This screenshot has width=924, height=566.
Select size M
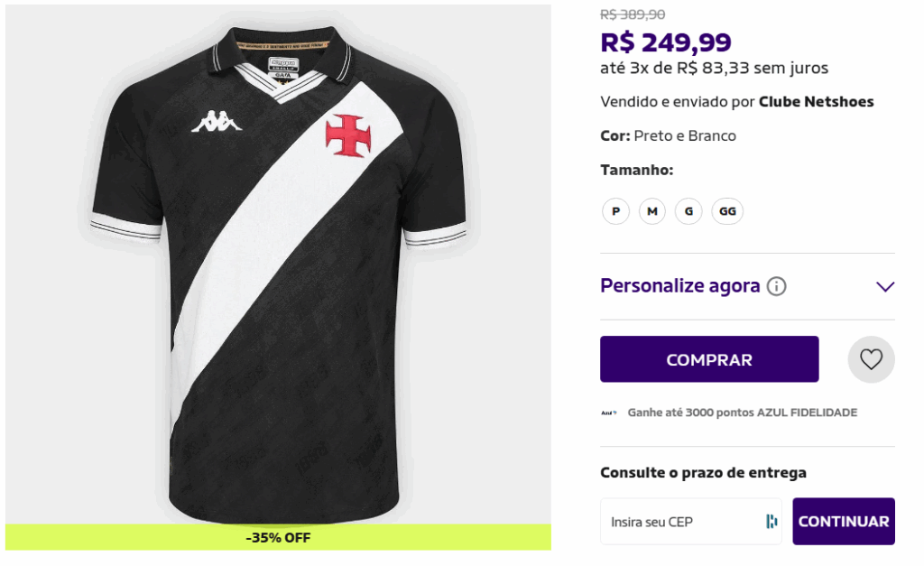pyautogui.click(x=651, y=210)
